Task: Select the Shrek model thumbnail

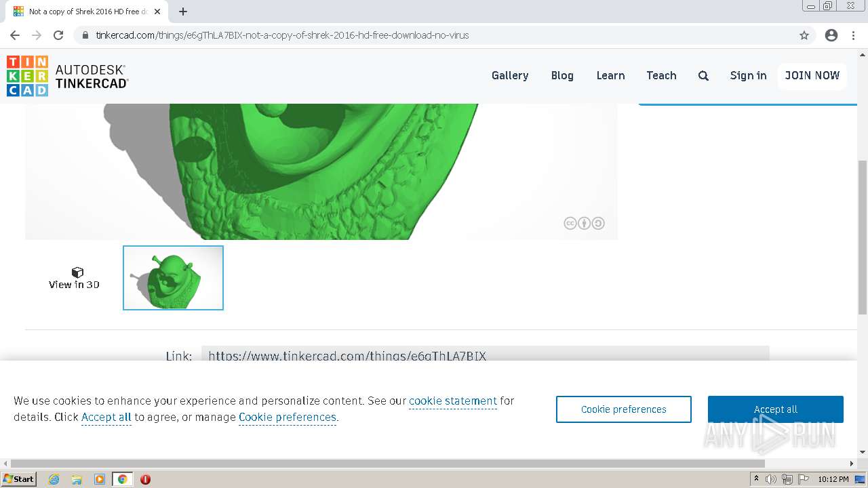Action: [x=173, y=278]
